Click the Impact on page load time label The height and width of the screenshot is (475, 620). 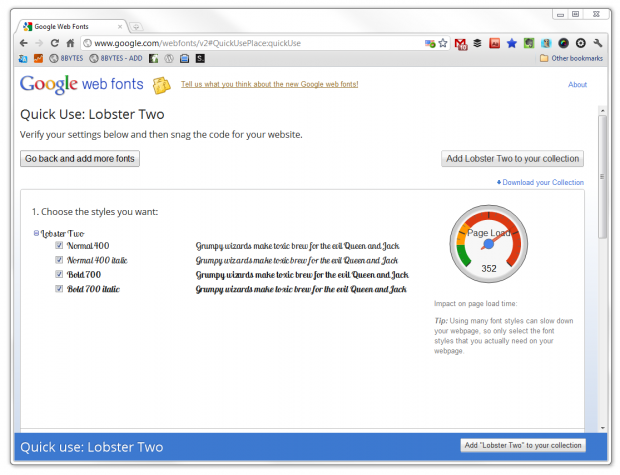tap(476, 303)
